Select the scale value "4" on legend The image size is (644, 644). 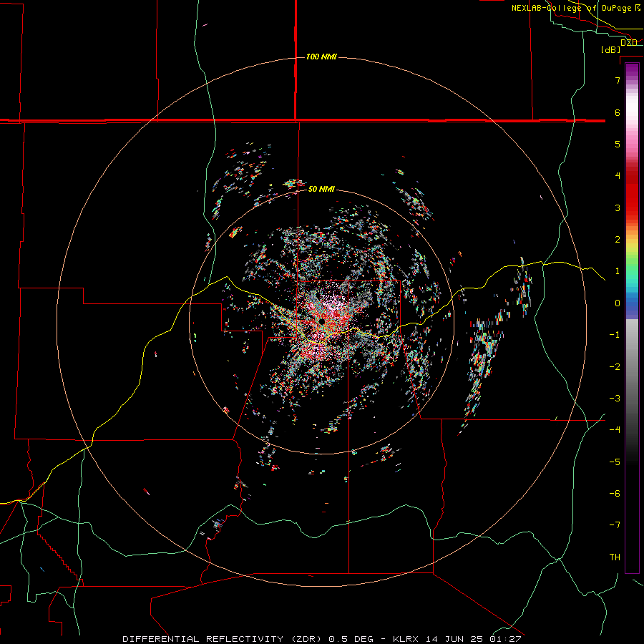pyautogui.click(x=618, y=176)
